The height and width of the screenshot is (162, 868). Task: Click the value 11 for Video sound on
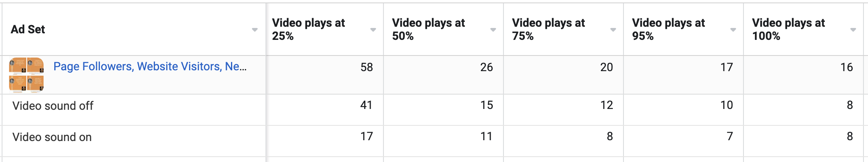(486, 137)
